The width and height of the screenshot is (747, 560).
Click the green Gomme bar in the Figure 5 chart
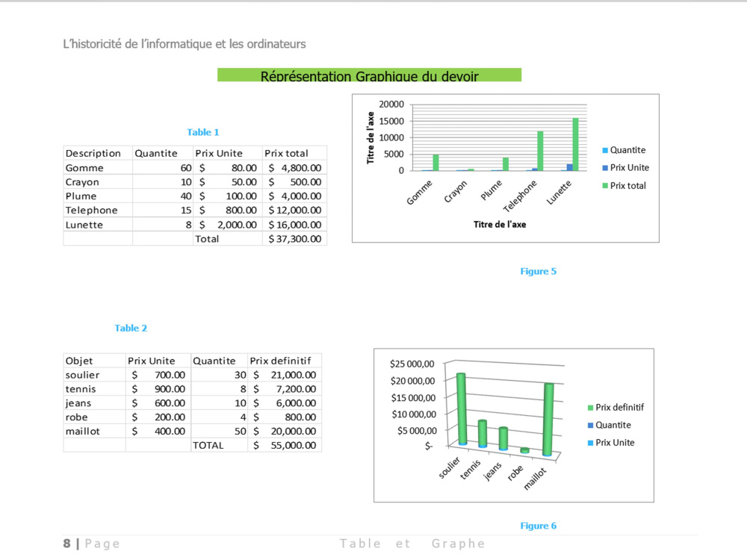pos(436,162)
